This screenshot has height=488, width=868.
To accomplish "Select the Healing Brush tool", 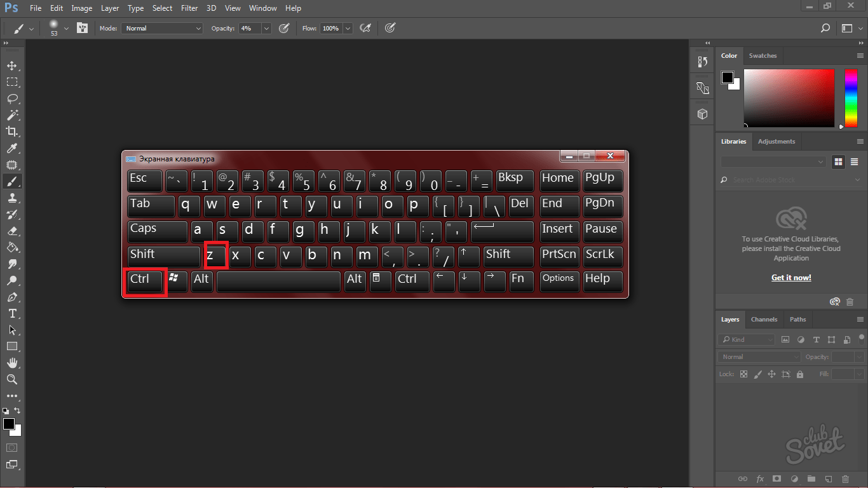I will point(12,165).
